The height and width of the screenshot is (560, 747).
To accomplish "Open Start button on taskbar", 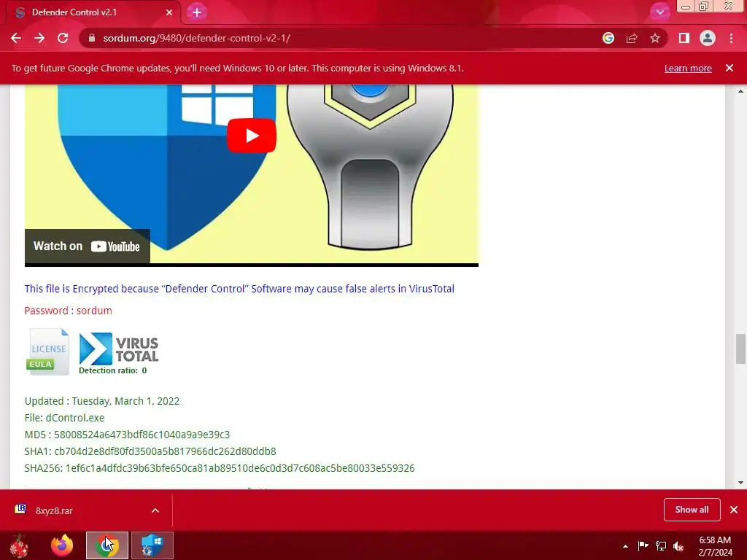I will (x=19, y=545).
